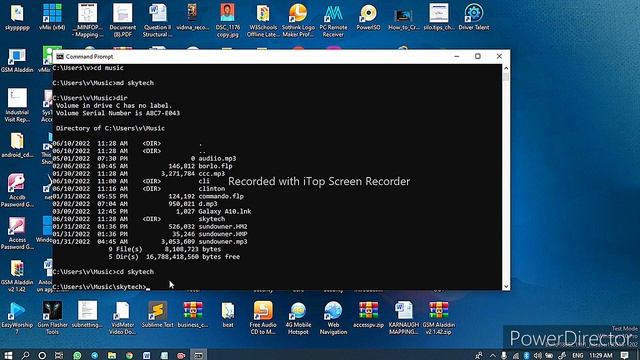Open the Action Center notifications icon
Image resolution: width=640 pixels, height=360 pixels.
624,356
